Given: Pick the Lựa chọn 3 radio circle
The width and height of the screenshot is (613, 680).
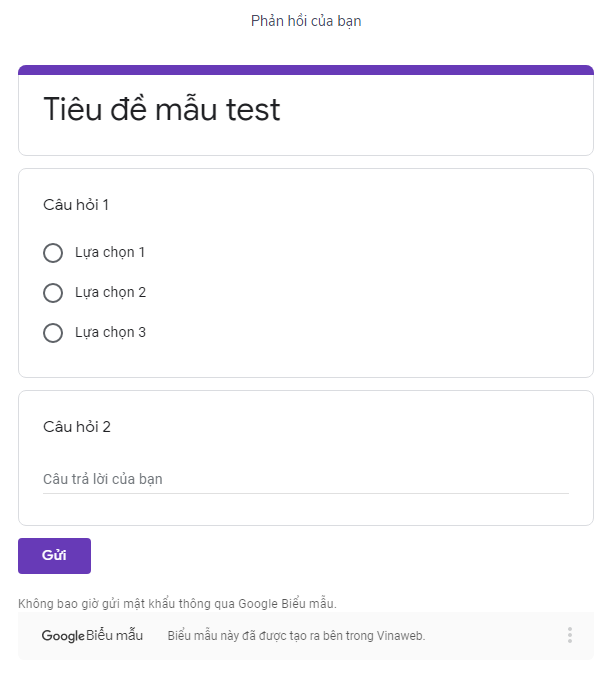Looking at the screenshot, I should click(53, 333).
